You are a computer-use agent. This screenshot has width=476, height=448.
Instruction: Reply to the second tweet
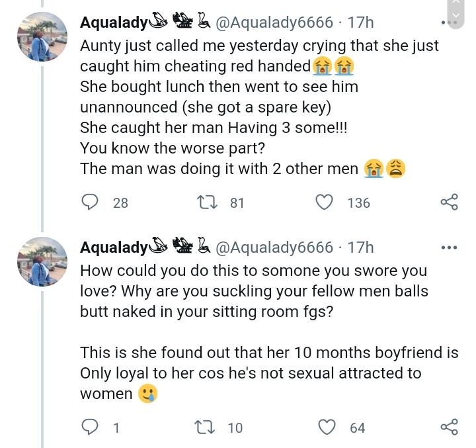(x=89, y=427)
